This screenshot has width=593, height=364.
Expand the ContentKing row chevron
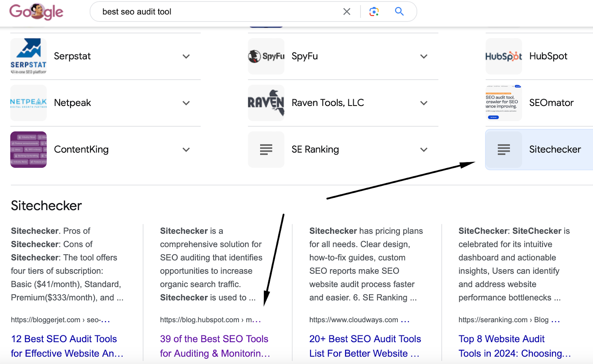pyautogui.click(x=186, y=150)
